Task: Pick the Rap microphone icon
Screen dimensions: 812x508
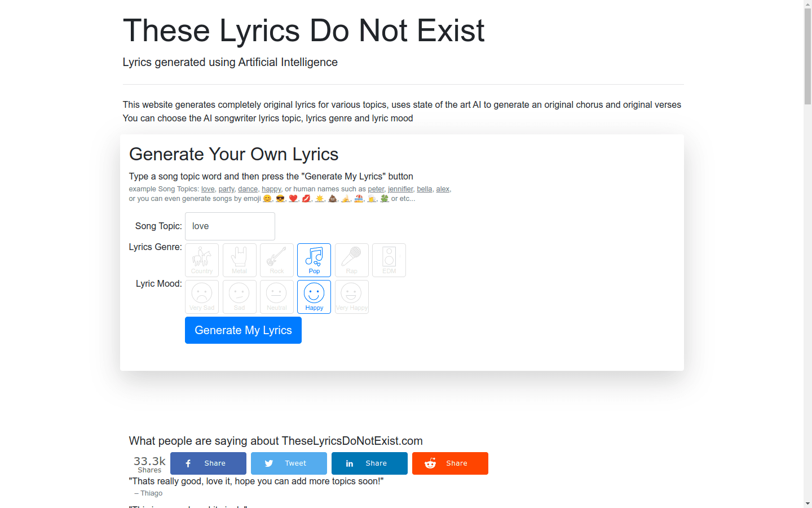Action: [x=351, y=260]
